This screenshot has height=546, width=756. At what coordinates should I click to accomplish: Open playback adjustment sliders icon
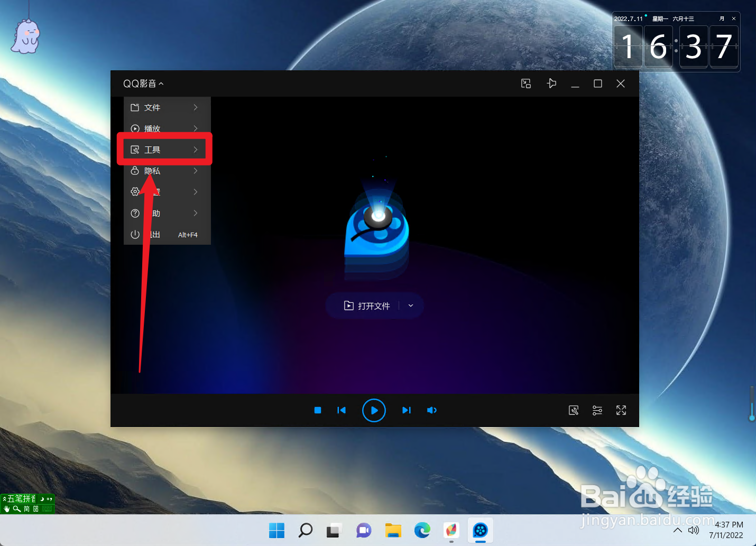point(597,410)
